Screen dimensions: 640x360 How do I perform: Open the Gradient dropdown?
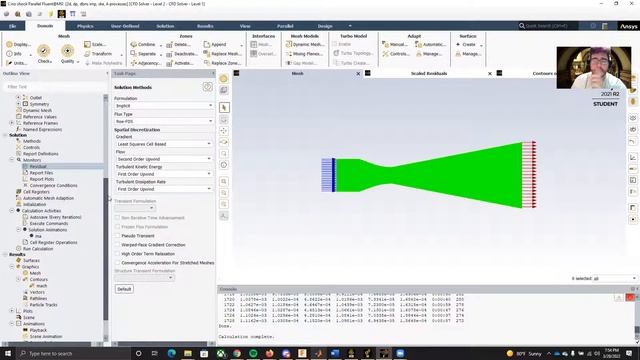click(164, 144)
